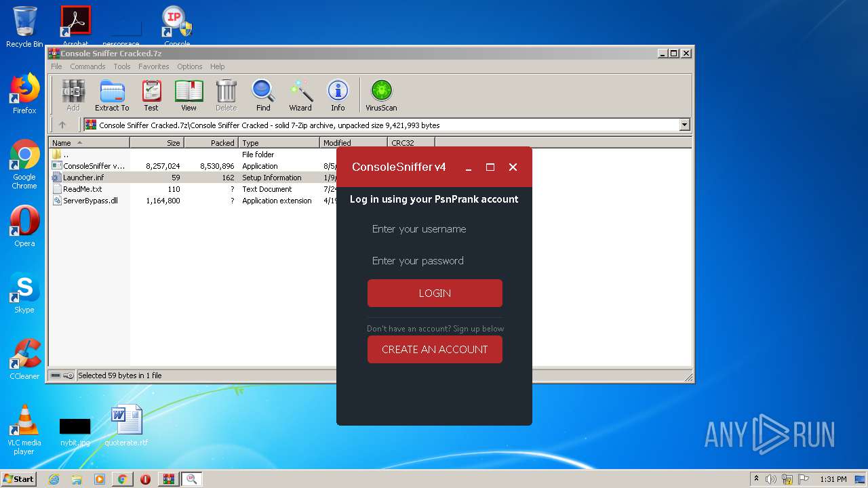Open Recycle Bin on desktop
This screenshot has width=868, height=488.
coord(24,27)
